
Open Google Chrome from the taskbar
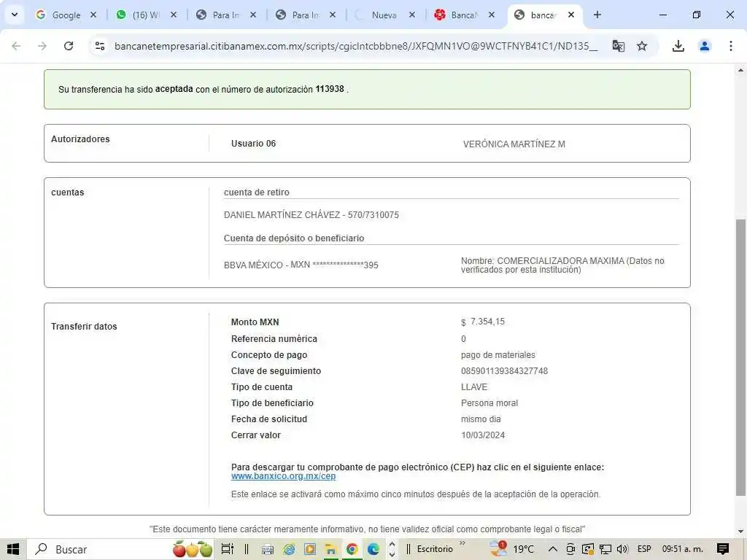(352, 549)
